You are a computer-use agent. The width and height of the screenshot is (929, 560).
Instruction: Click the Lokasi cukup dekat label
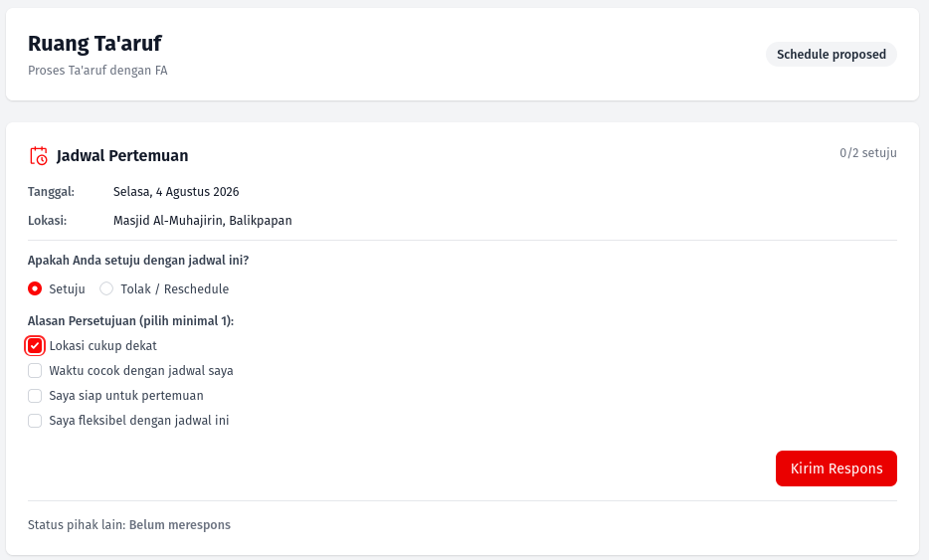pyautogui.click(x=103, y=345)
